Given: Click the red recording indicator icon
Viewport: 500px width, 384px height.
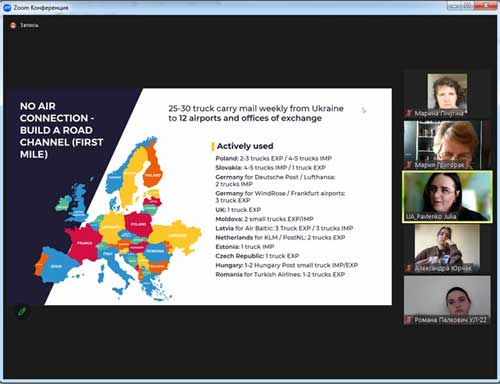Looking at the screenshot, I should 13,25.
